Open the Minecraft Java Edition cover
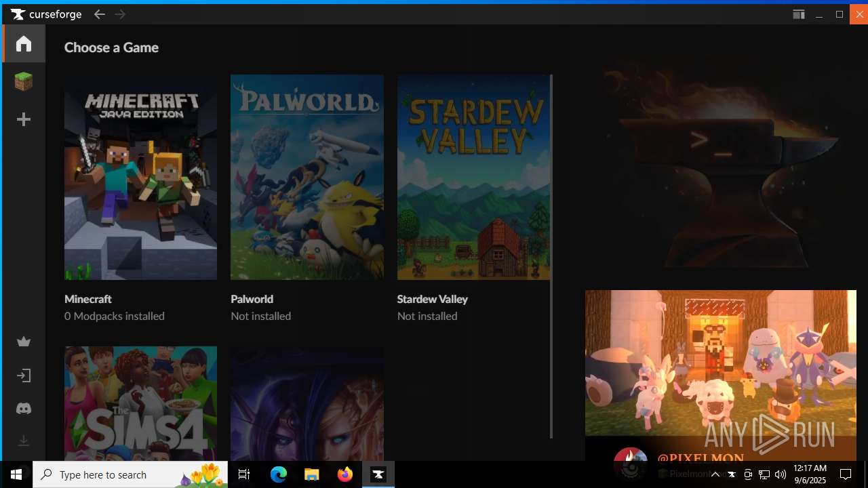This screenshot has width=868, height=488. [x=140, y=177]
